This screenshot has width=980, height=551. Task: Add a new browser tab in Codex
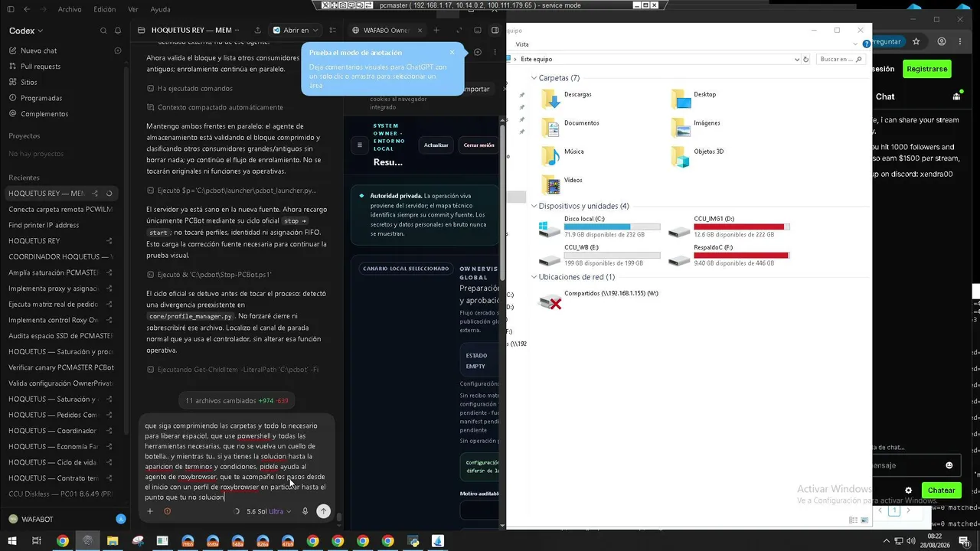(x=436, y=31)
